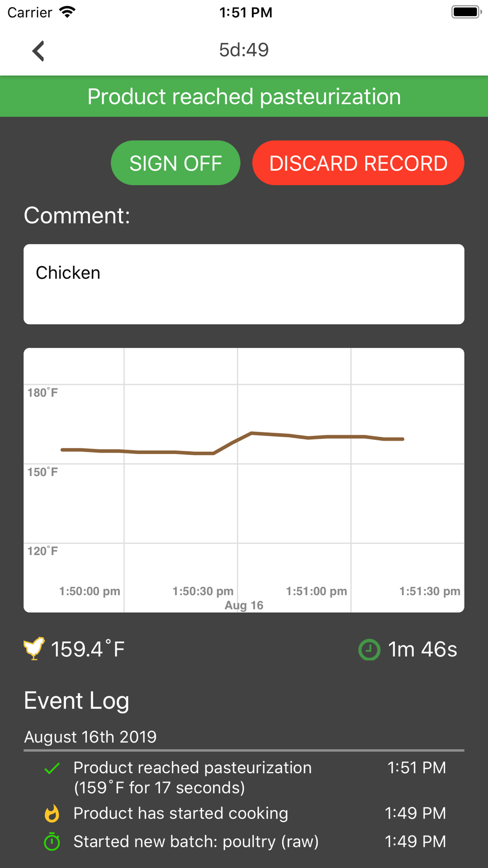Tap the green clock timer icon
This screenshot has width=488, height=868.
click(x=369, y=650)
